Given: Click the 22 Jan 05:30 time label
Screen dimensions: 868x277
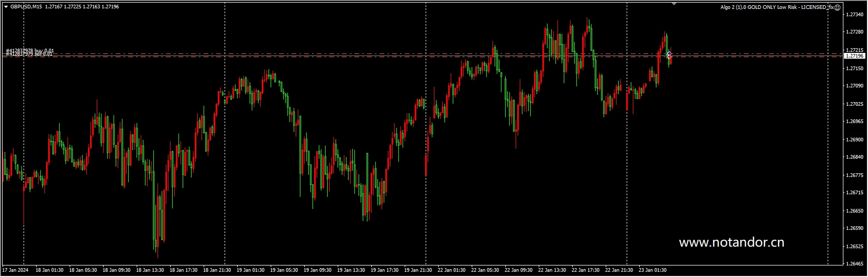Looking at the screenshot, I should click(x=485, y=270).
